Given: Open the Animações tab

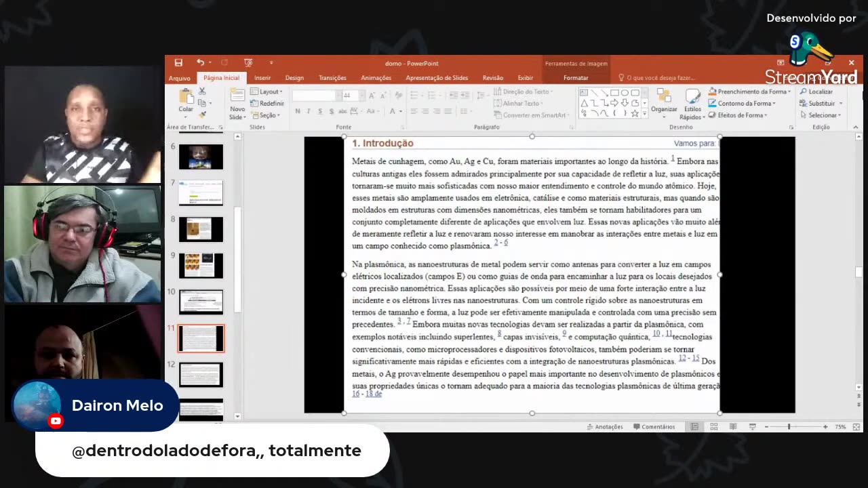Looking at the screenshot, I should [376, 78].
